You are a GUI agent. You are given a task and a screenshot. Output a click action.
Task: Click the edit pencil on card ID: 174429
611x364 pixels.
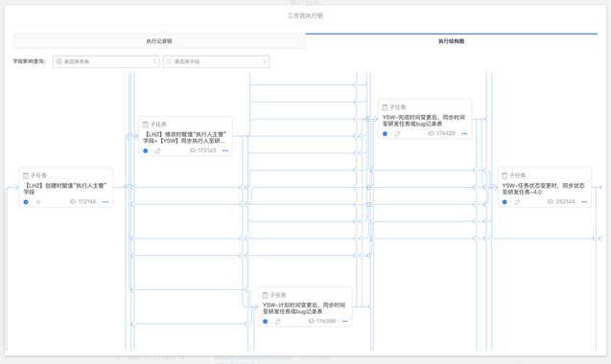(x=397, y=134)
